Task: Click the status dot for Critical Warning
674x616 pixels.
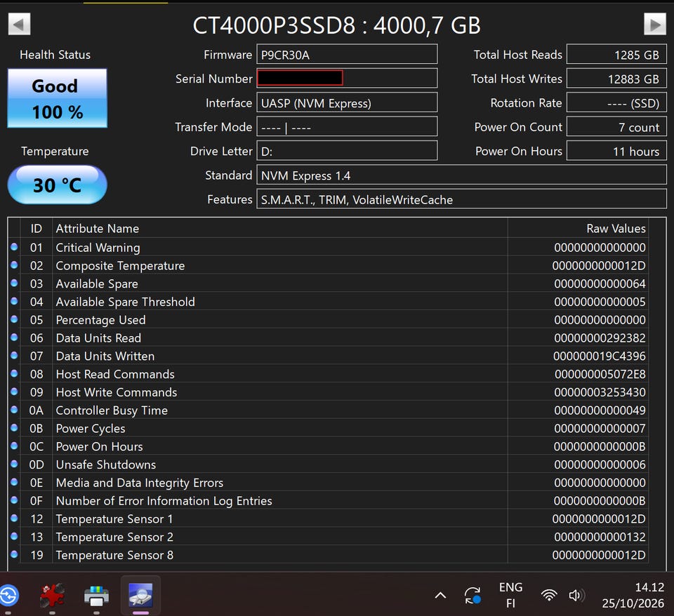Action: pos(14,247)
